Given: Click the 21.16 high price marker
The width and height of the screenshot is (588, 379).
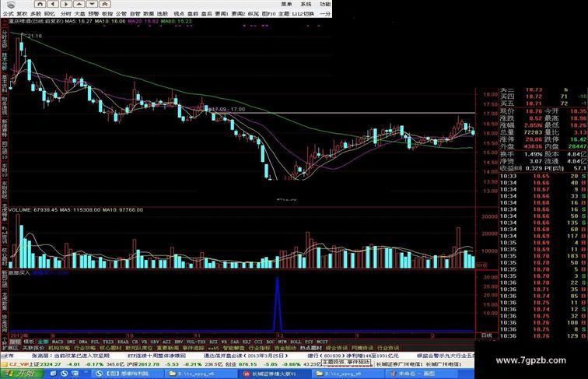Looking at the screenshot, I should [x=34, y=36].
